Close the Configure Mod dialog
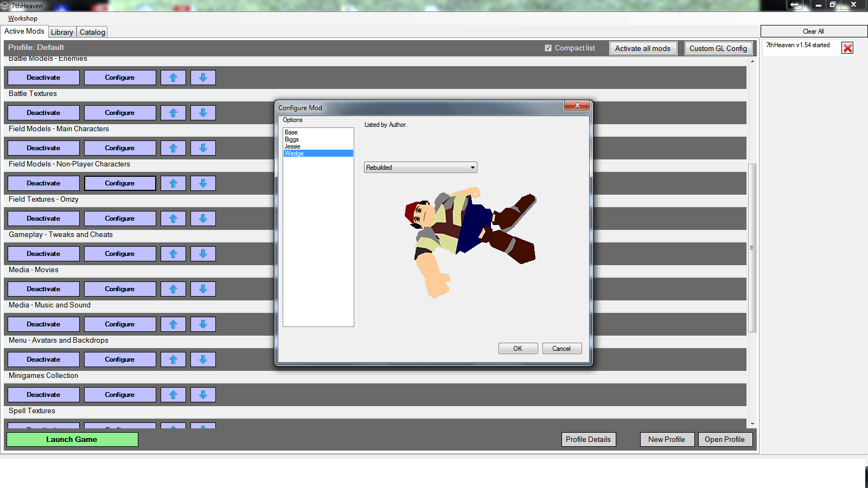This screenshot has height=488, width=868. (x=577, y=105)
